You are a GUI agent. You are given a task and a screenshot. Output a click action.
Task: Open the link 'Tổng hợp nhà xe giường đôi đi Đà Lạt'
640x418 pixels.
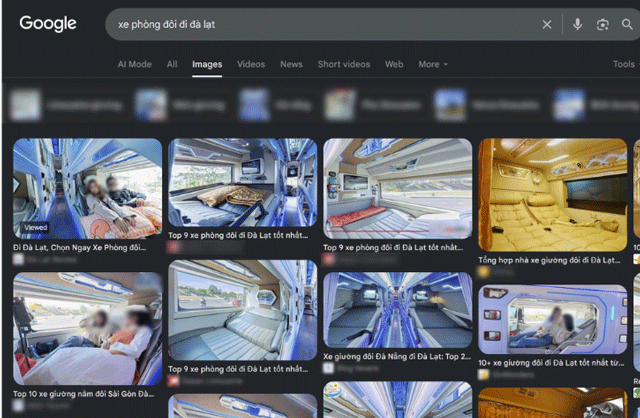[549, 260]
